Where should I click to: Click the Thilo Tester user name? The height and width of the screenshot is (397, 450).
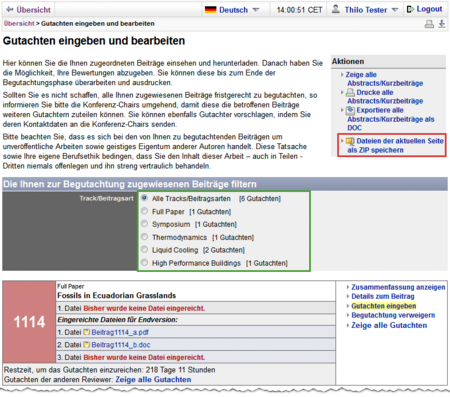click(x=366, y=10)
